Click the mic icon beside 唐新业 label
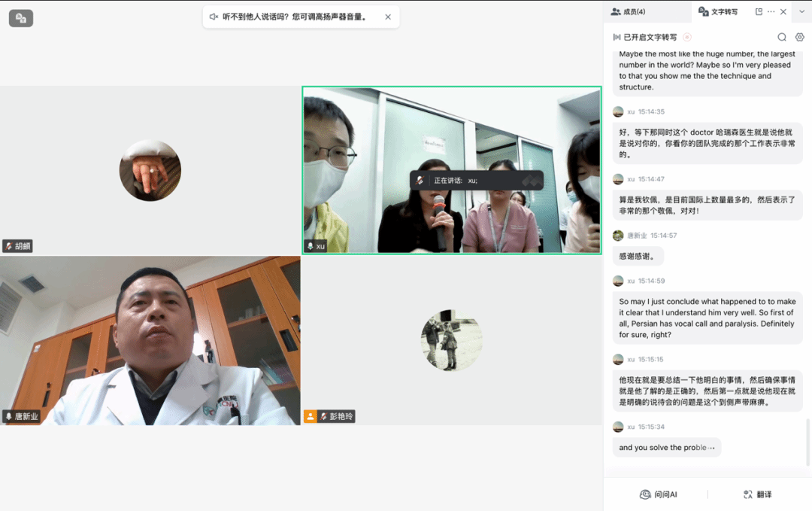The height and width of the screenshot is (511, 812). (x=9, y=416)
